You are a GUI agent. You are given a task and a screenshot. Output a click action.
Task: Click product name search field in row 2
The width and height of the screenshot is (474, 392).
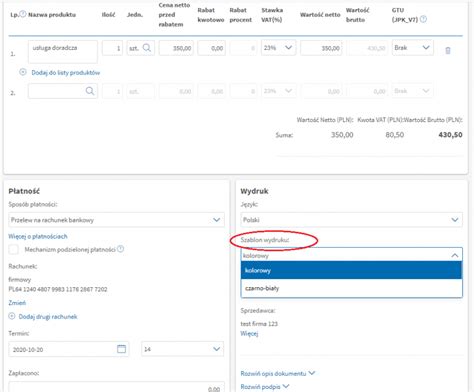63,91
